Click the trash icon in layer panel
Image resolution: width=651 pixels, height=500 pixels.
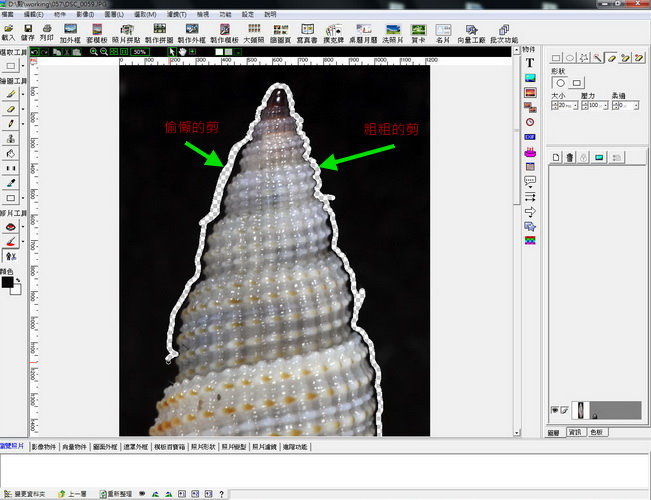click(569, 157)
